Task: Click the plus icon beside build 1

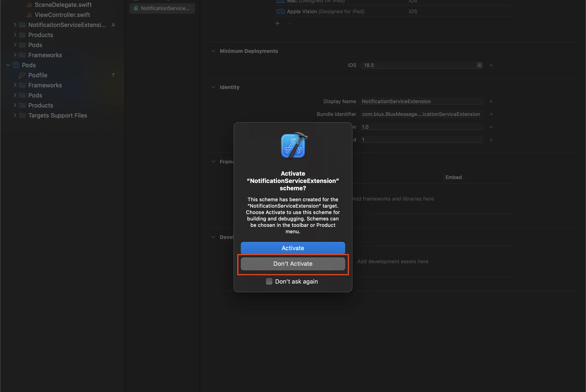Action: click(491, 140)
